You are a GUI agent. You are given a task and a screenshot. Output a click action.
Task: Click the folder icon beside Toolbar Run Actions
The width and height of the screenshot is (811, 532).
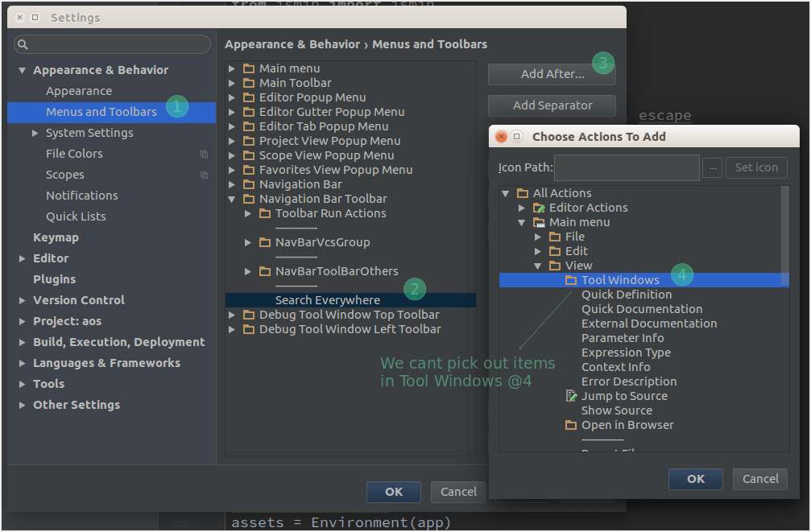[266, 213]
